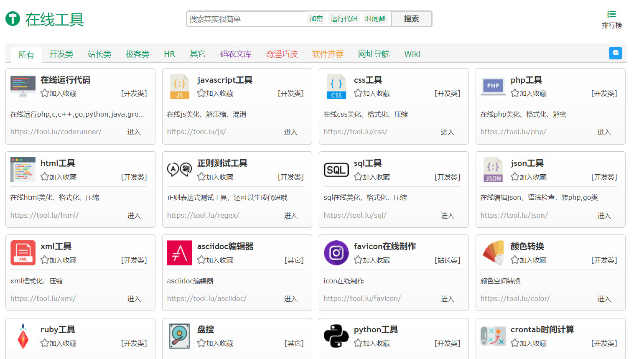This screenshot has height=359, width=644.
Task: Open the HR tab
Action: click(x=169, y=54)
